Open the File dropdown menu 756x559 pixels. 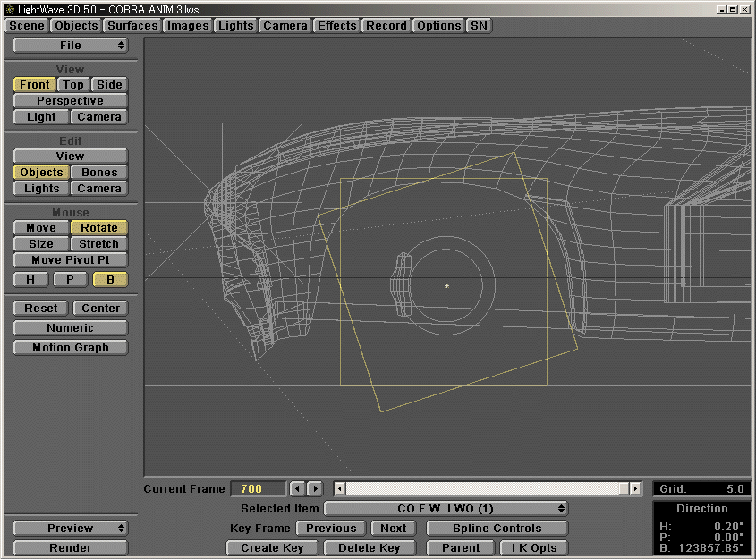coord(70,45)
